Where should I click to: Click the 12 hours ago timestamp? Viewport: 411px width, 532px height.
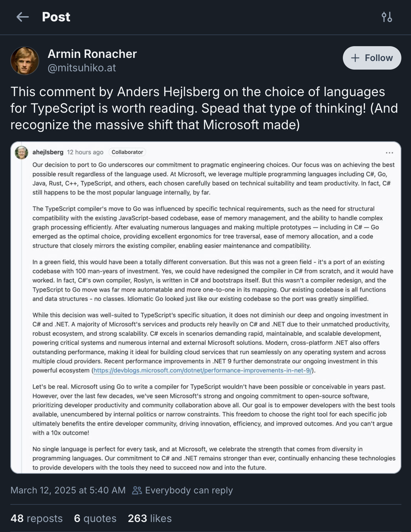click(85, 152)
